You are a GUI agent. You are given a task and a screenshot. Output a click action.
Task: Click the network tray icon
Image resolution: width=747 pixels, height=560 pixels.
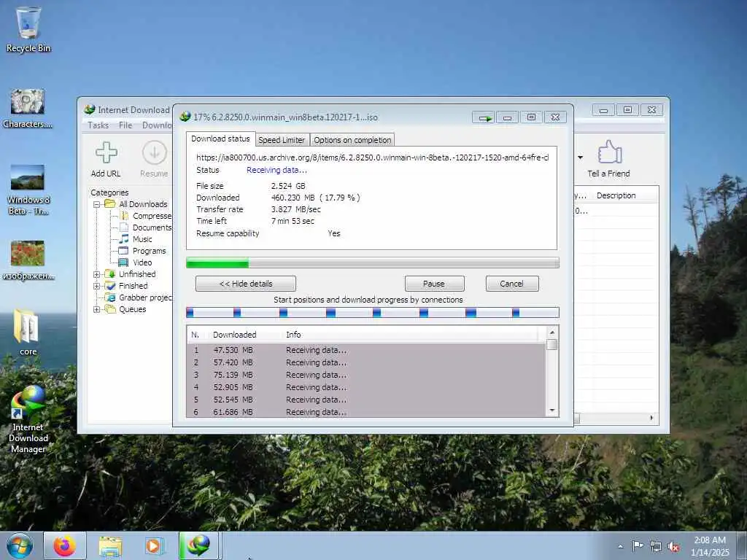[656, 546]
